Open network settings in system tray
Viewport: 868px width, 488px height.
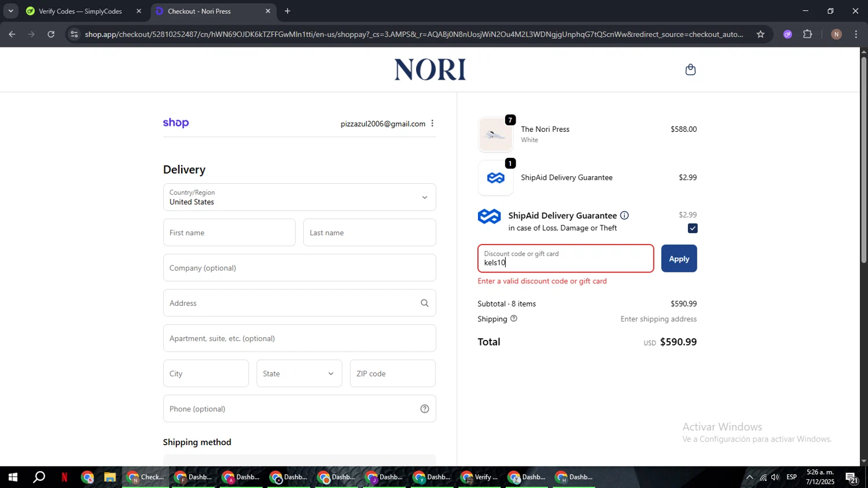763,478
